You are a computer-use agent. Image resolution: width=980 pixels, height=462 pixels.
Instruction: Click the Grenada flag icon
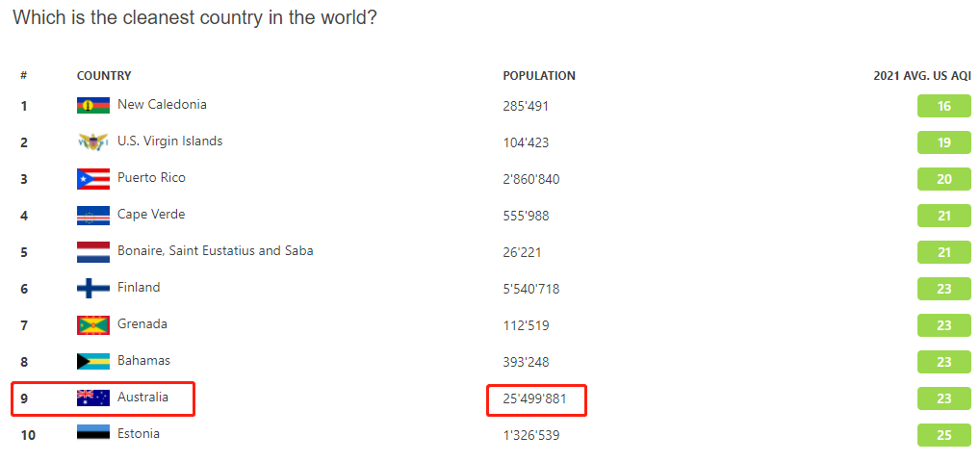pos(93,325)
